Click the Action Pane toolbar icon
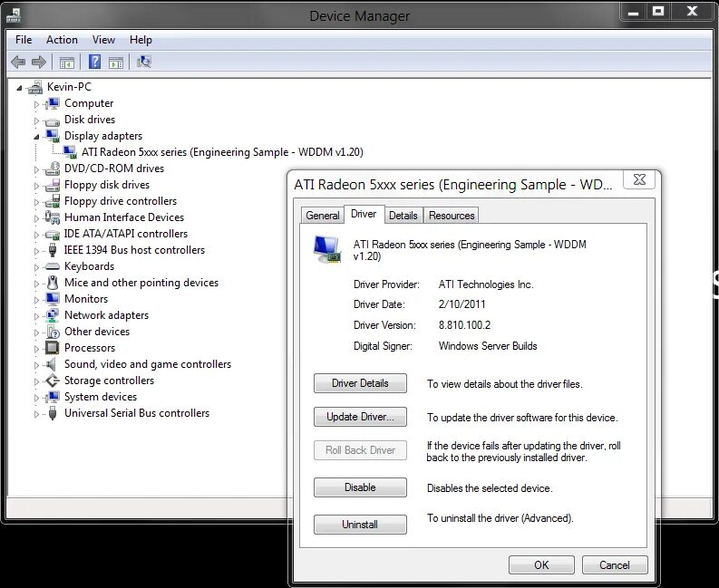This screenshot has width=719, height=588. click(116, 62)
